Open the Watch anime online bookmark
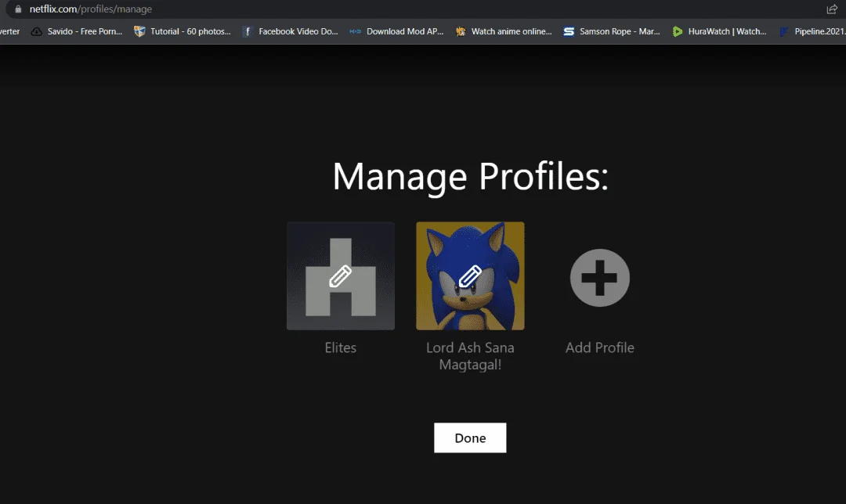 pos(504,31)
